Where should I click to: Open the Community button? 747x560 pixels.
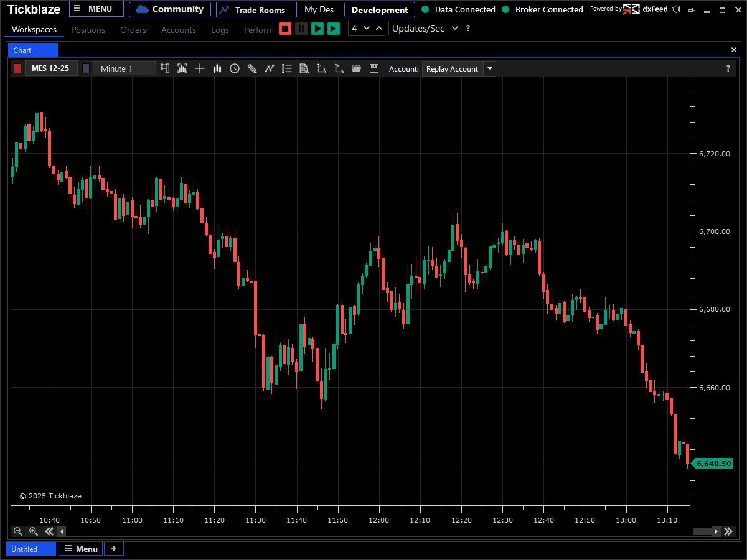click(170, 9)
